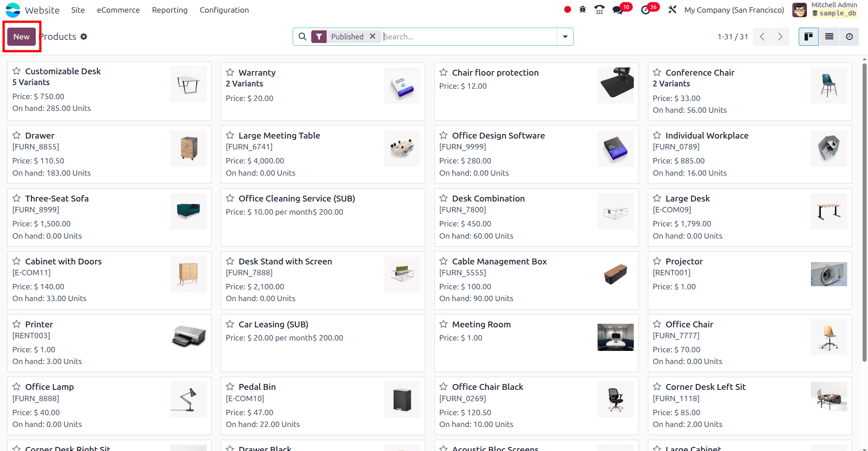Open Office Cleaning Service (SUB) card

coord(323,217)
